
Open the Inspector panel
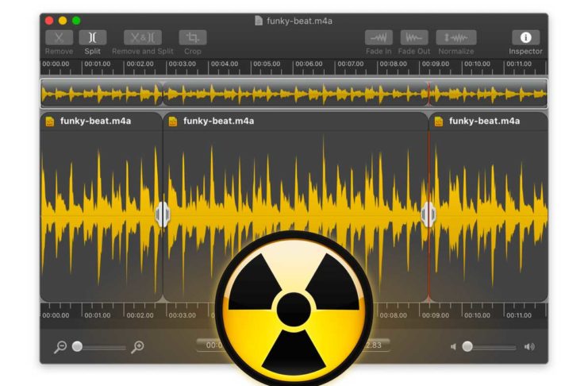(526, 37)
